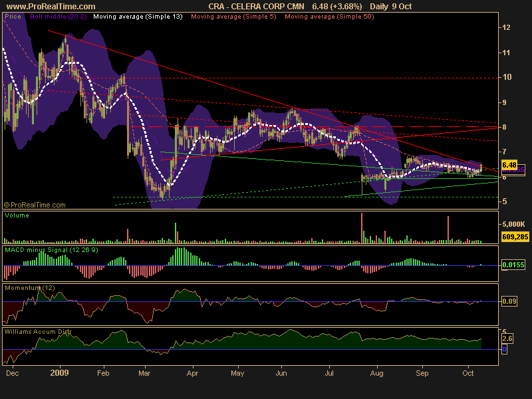
Task: Click the 10 level on price axis
Action: pyautogui.click(x=507, y=77)
